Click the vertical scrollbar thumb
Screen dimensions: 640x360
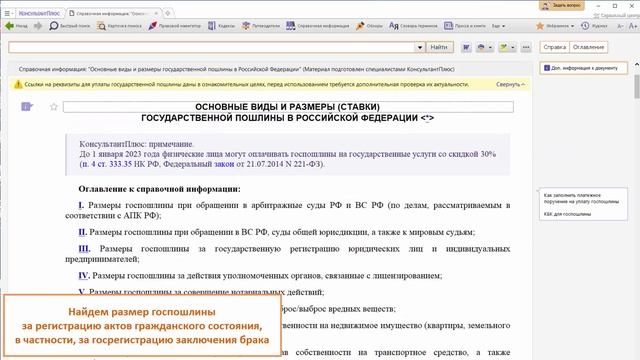(637, 86)
